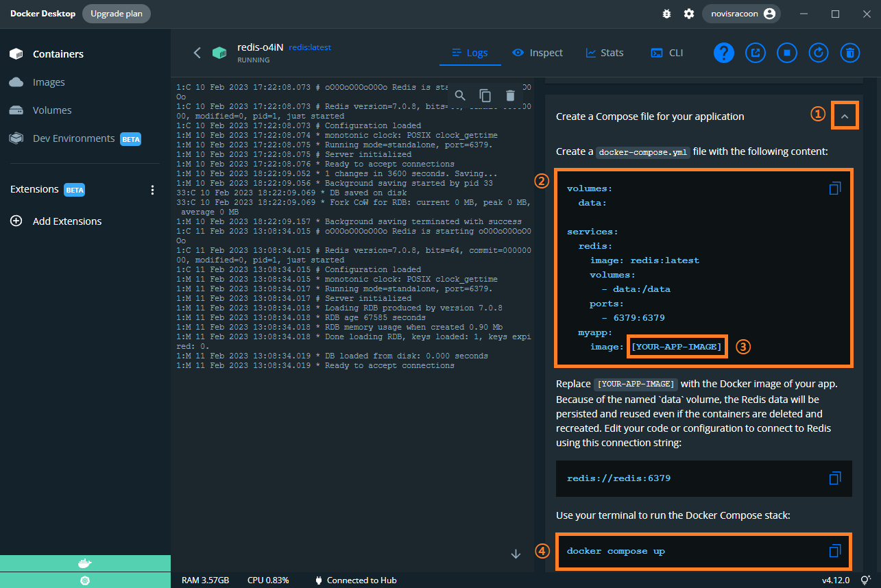Click the container cube icon

(x=219, y=53)
